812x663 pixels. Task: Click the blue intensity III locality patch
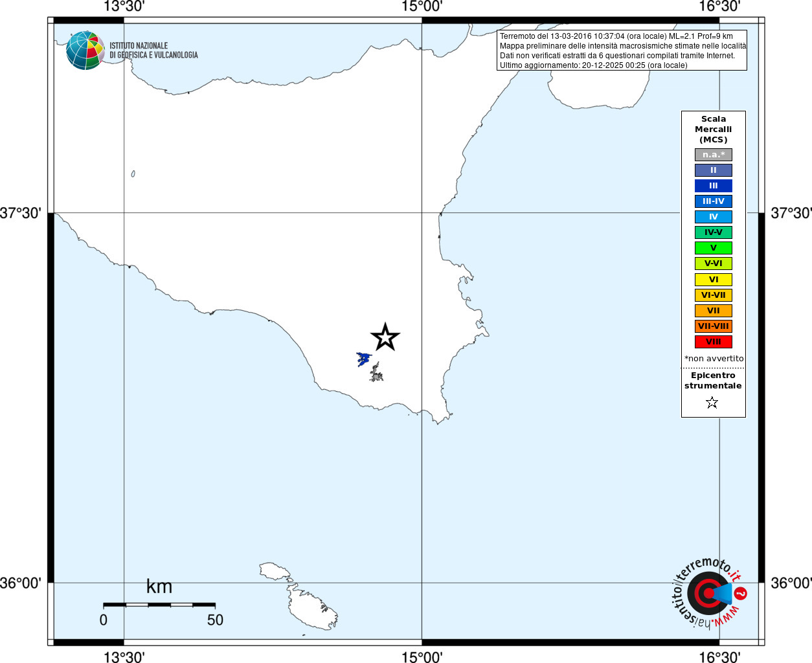[x=363, y=359]
